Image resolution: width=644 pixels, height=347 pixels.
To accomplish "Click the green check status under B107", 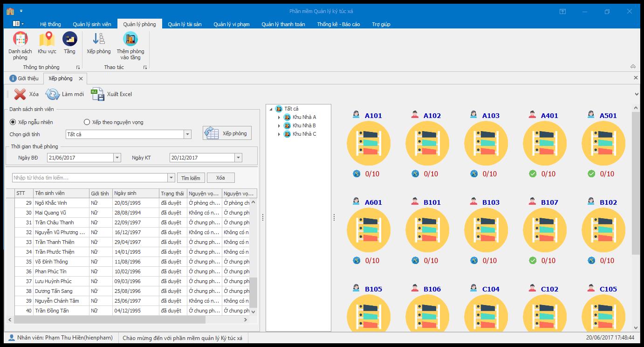I will 533,261.
